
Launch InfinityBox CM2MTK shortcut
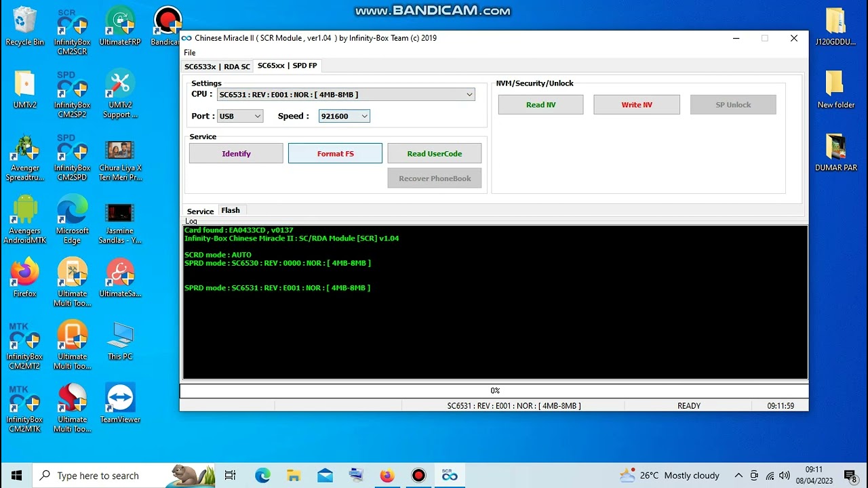tap(24, 409)
